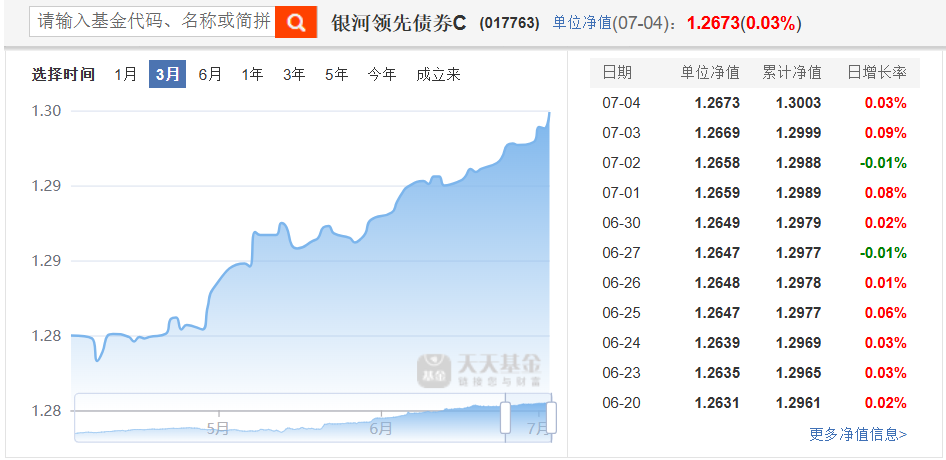Click the 6月 marker on mini timeline
Screen dimensions: 946x460
[x=381, y=428]
